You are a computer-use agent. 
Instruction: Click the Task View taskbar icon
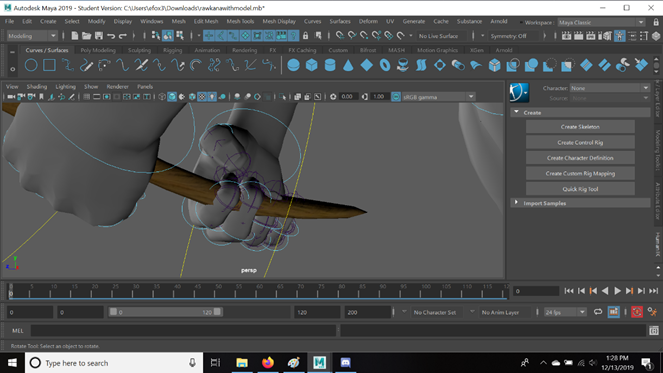(x=216, y=362)
